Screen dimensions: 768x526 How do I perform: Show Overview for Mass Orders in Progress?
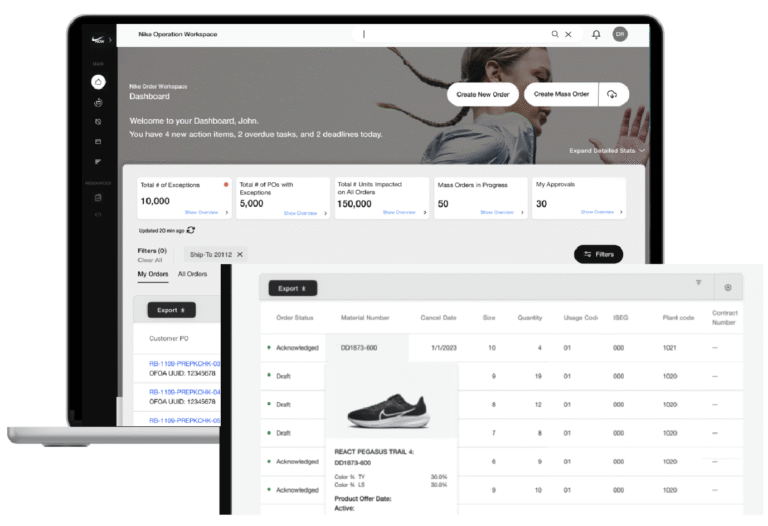click(x=497, y=212)
